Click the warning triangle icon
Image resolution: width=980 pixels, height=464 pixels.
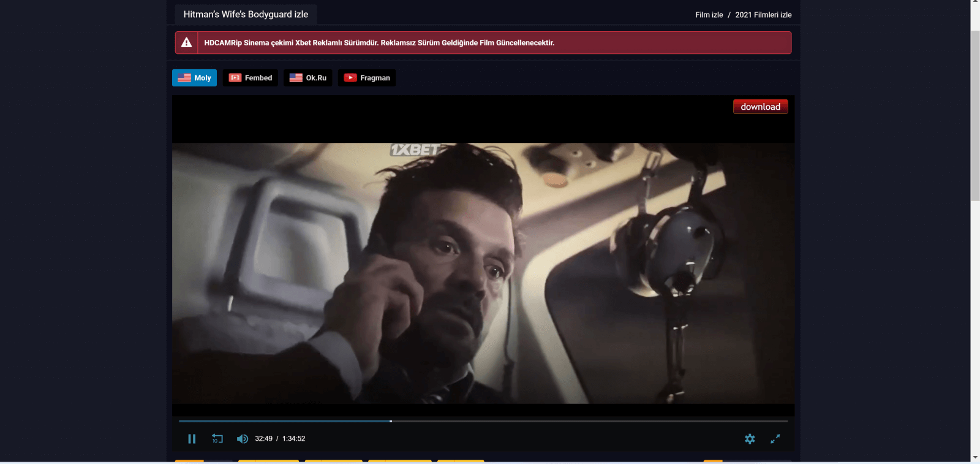tap(187, 43)
